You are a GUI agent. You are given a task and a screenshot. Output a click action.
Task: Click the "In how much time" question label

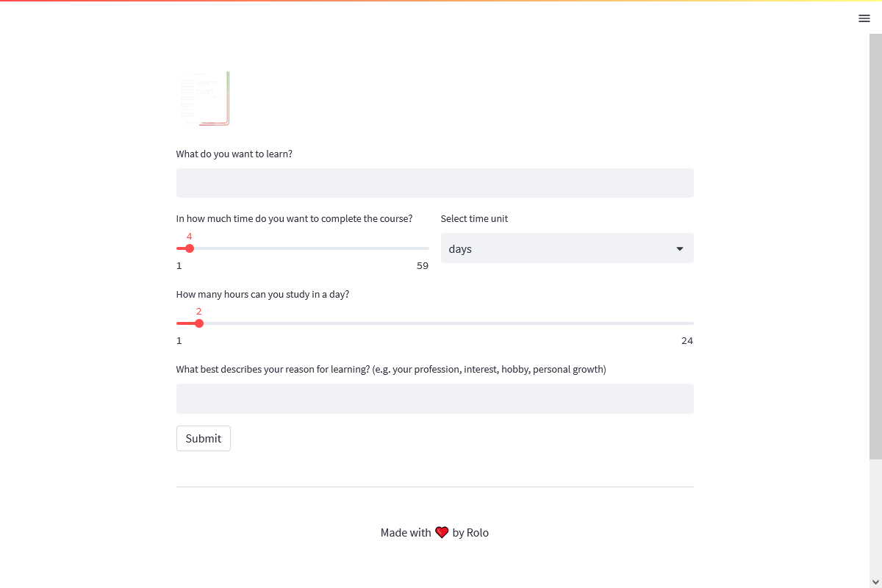tap(294, 219)
